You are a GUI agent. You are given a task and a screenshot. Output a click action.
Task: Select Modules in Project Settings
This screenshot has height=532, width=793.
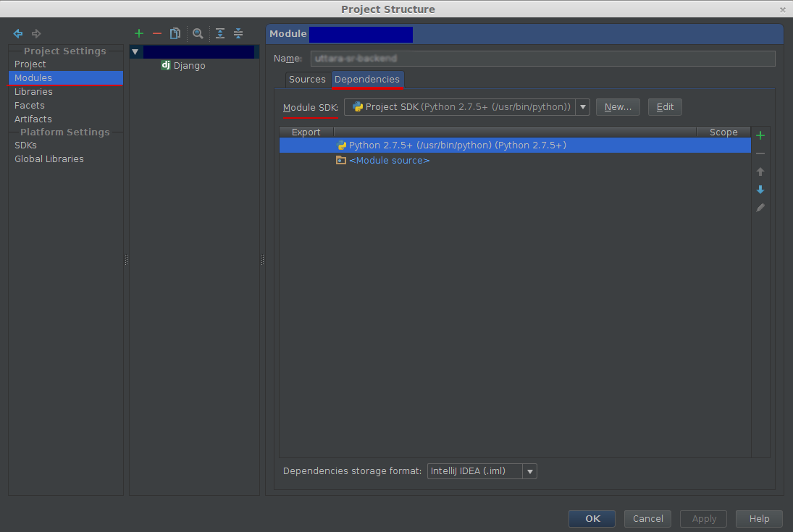click(66, 78)
